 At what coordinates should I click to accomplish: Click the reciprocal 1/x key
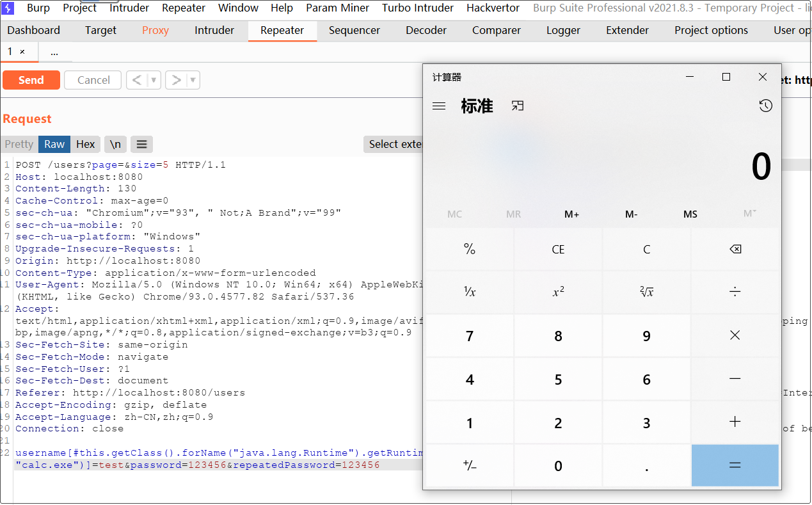(470, 292)
